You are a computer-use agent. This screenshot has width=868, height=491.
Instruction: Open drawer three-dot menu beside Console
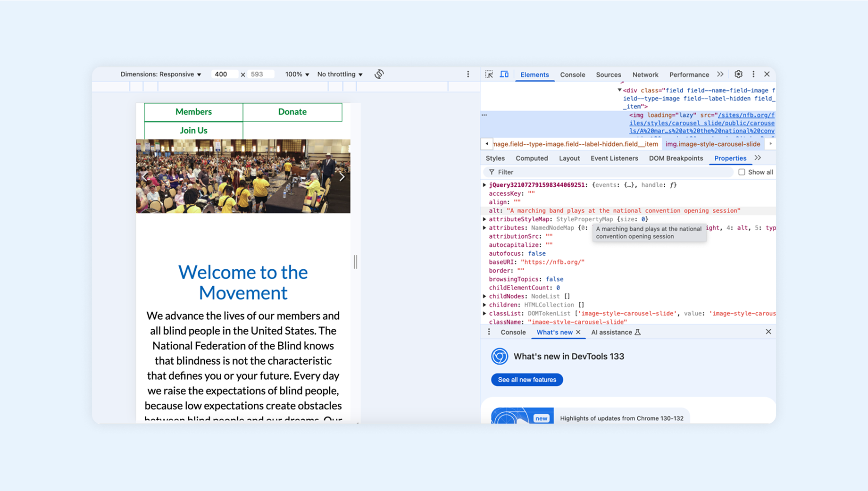[x=489, y=332]
